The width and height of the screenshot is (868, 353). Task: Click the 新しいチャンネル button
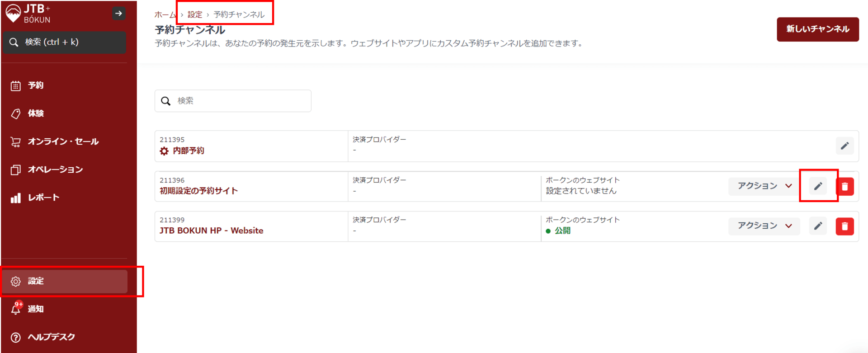(817, 29)
